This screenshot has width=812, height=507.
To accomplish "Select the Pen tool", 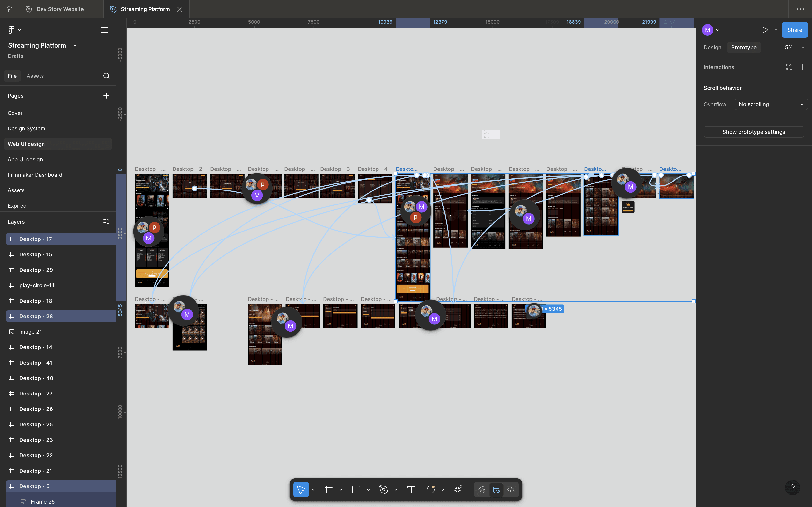I will click(x=384, y=490).
